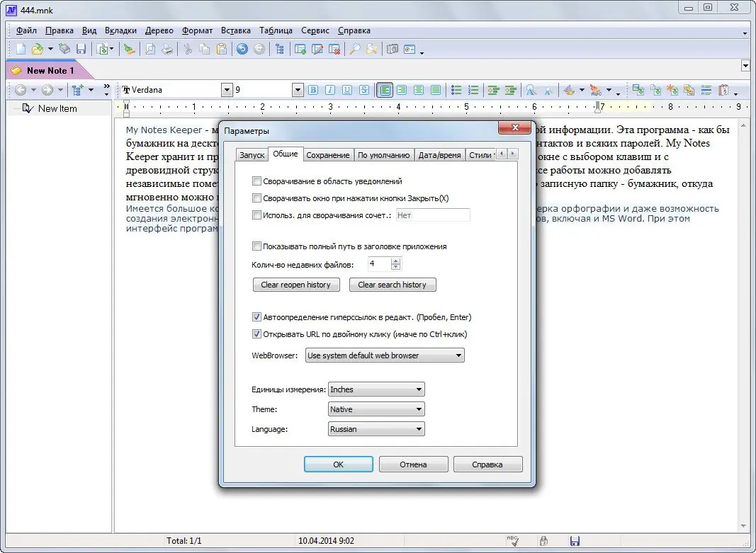This screenshot has height=553, width=756.
Task: Uncheck 'Открывать URL по двойному клику' checkbox
Action: (x=256, y=333)
